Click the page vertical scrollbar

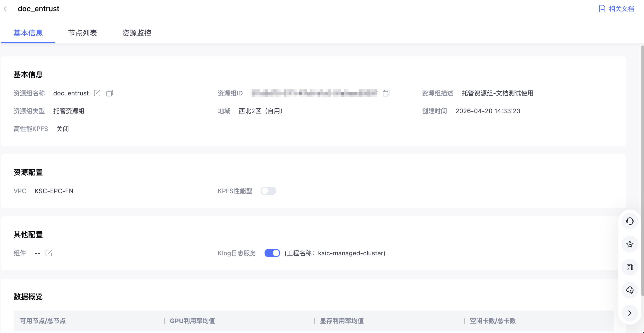642,170
